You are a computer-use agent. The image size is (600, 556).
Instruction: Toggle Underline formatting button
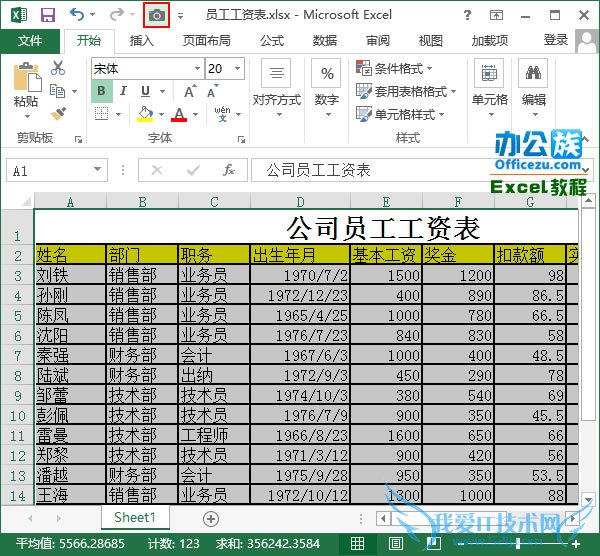pyautogui.click(x=144, y=91)
